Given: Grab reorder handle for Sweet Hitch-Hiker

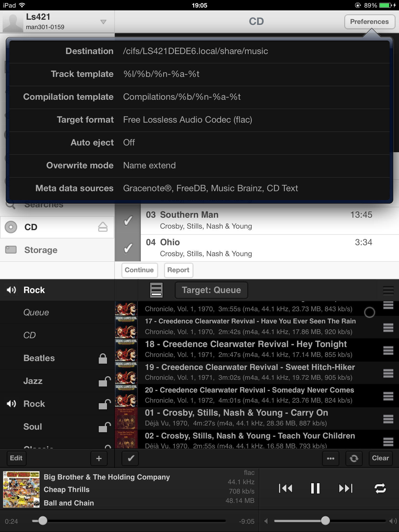Looking at the screenshot, I should pos(388,373).
